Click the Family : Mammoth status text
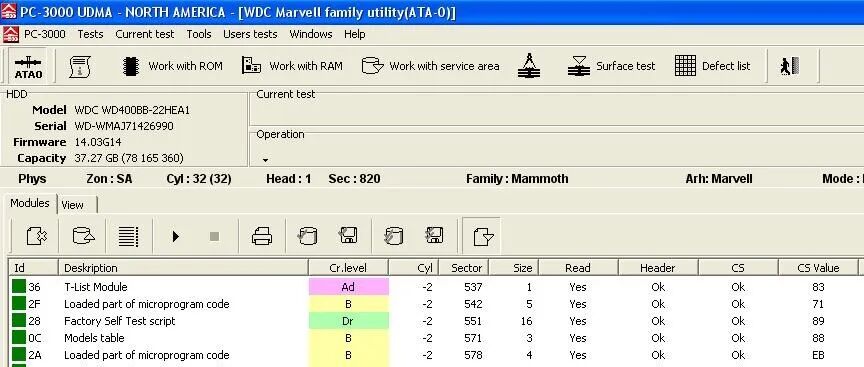This screenshot has width=864, height=367. (x=517, y=179)
